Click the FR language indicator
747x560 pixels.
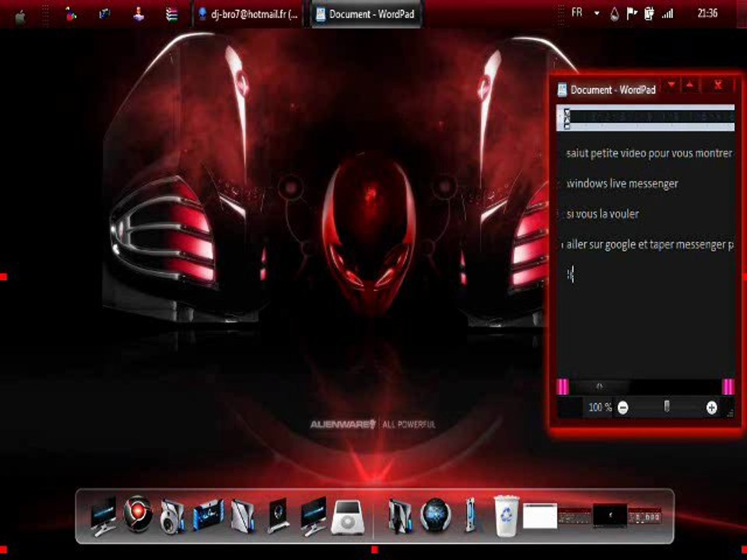tap(577, 13)
